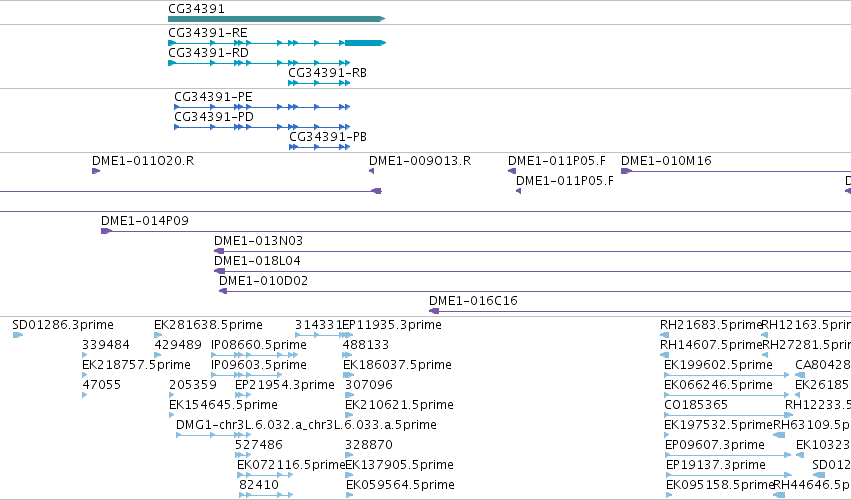
Task: Click the RH27281.5prime EST label
Action: (x=806, y=345)
